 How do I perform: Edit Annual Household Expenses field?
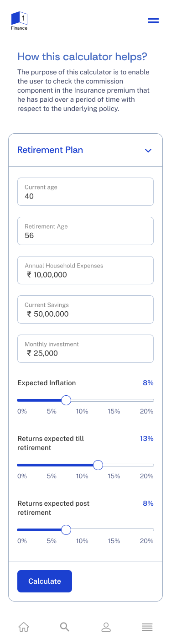(x=85, y=270)
